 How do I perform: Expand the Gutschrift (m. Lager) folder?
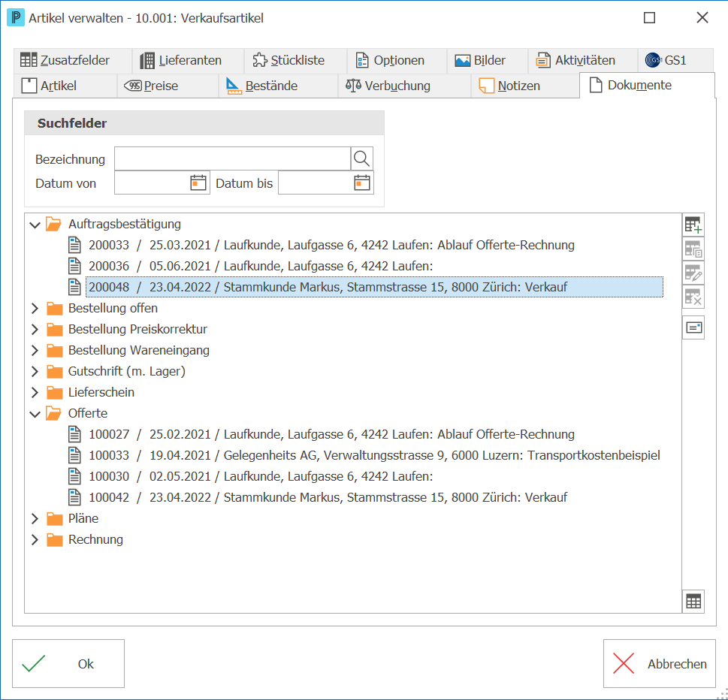click(35, 371)
